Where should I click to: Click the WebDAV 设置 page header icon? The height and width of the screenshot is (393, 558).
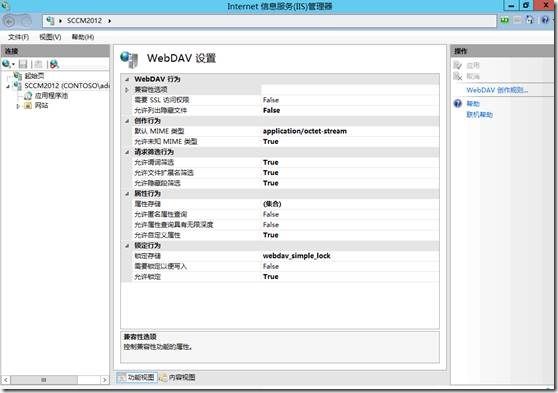coord(129,59)
